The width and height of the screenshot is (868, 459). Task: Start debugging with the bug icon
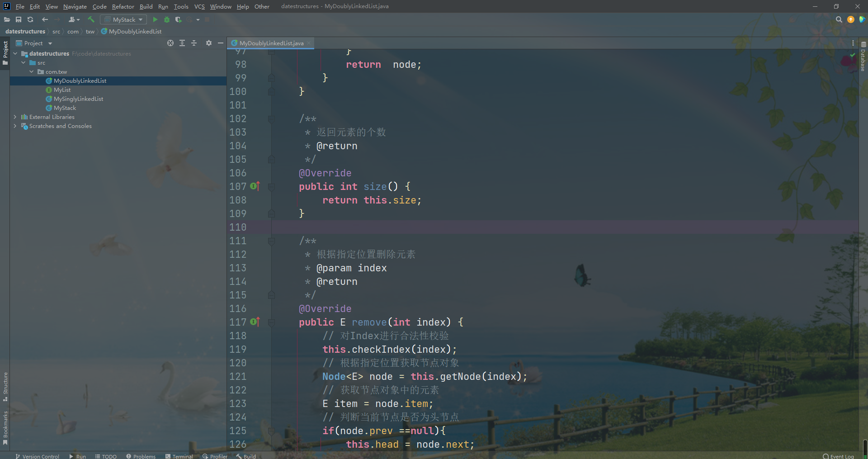click(x=167, y=19)
